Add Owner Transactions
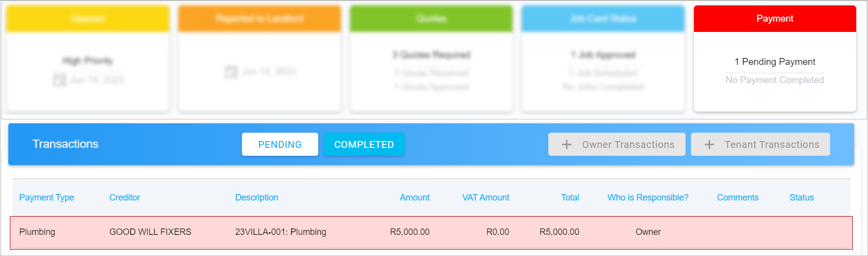Viewport: 868px width, 256px height. tap(617, 144)
